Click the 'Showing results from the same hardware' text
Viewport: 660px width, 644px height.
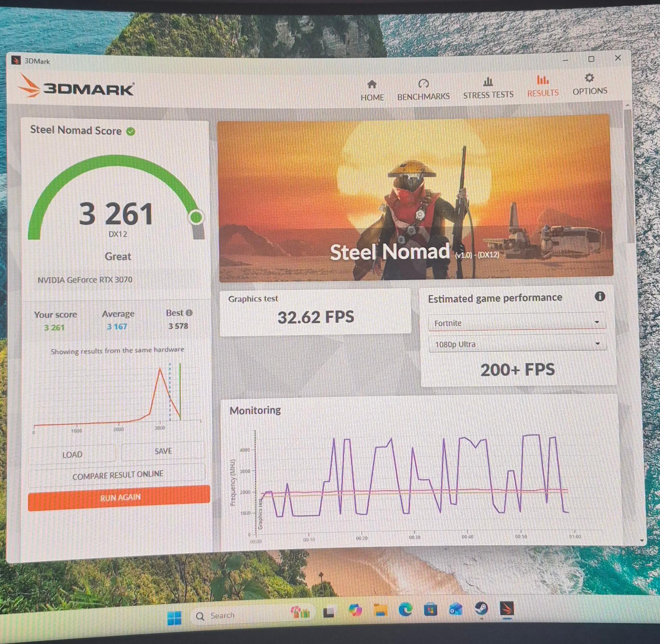click(117, 351)
